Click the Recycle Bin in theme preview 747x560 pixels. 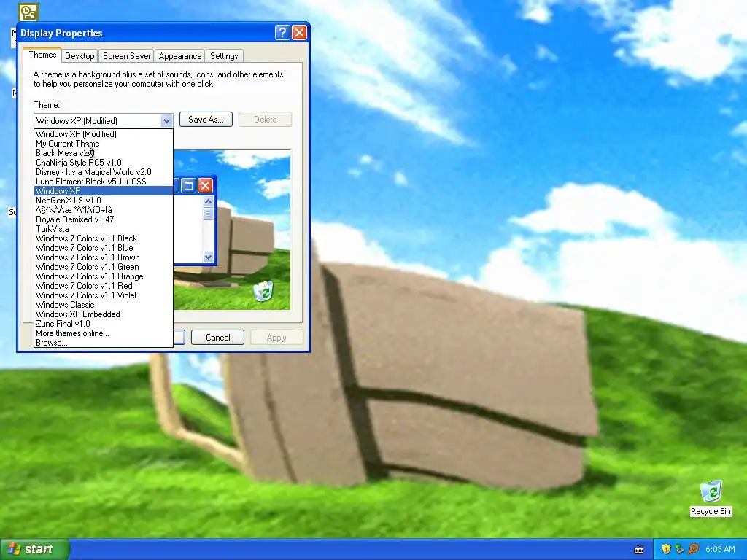(263, 291)
